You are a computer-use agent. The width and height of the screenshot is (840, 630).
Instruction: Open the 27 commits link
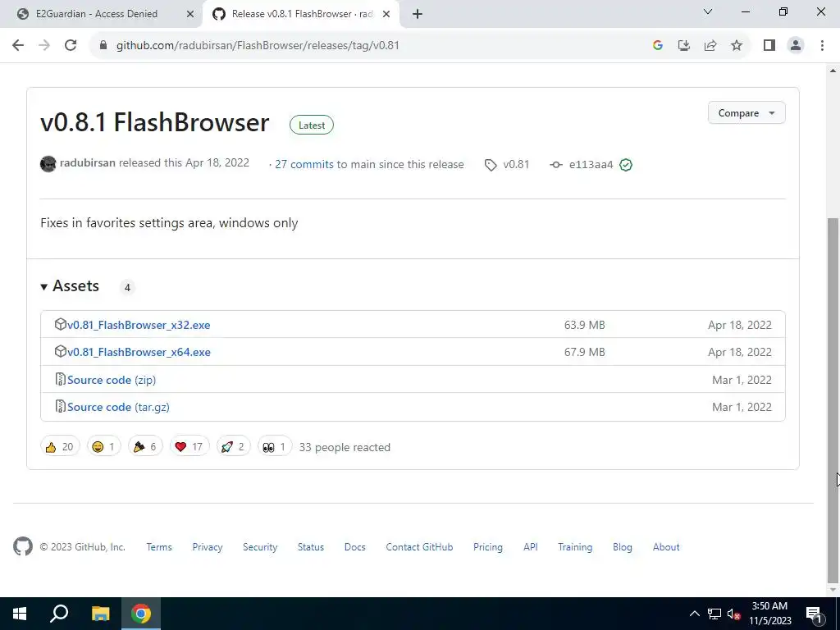pyautogui.click(x=304, y=164)
